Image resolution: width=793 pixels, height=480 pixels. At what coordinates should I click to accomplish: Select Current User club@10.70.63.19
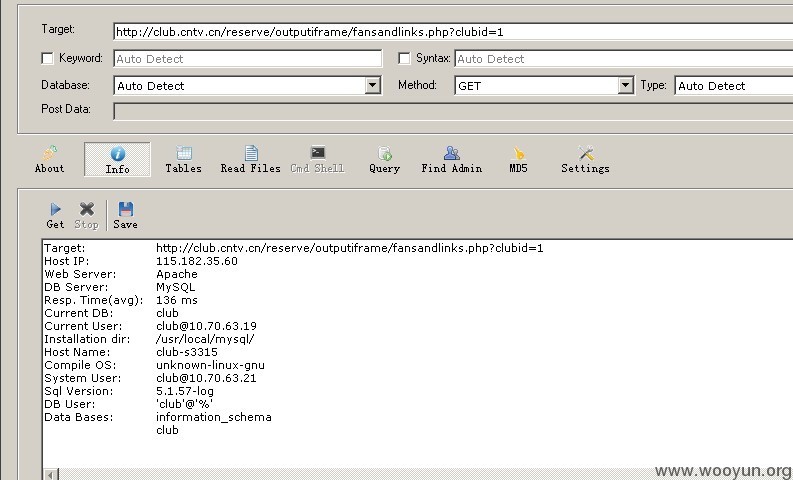[206, 326]
